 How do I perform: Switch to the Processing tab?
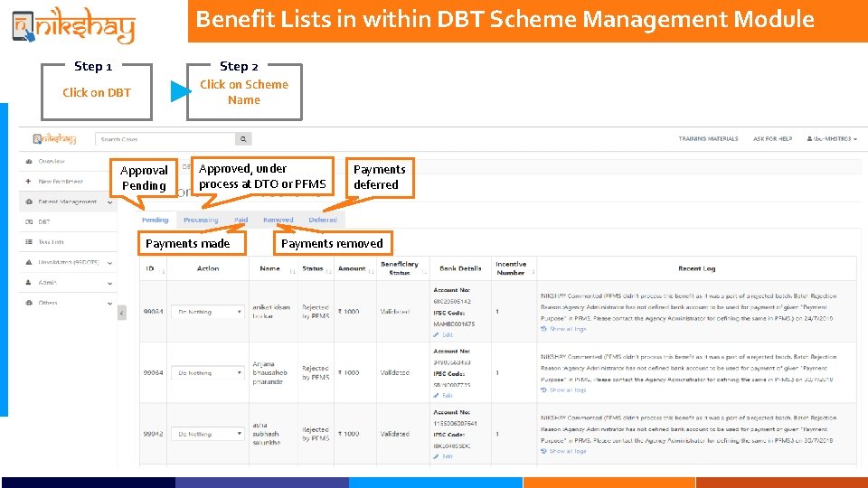pyautogui.click(x=201, y=220)
